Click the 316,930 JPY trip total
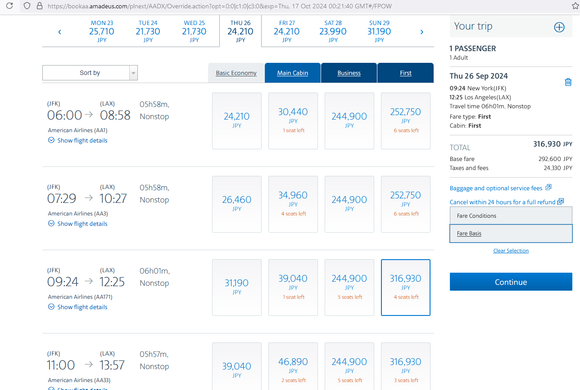The image size is (580, 390). [553, 144]
